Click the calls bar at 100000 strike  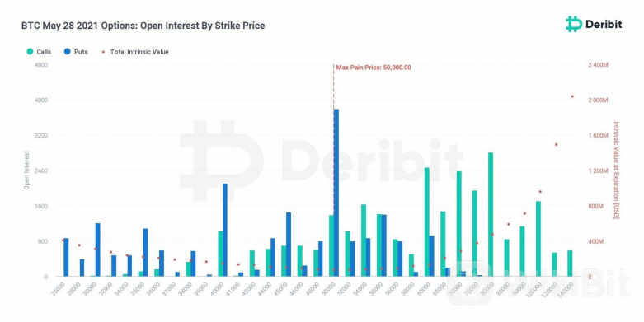(538, 239)
